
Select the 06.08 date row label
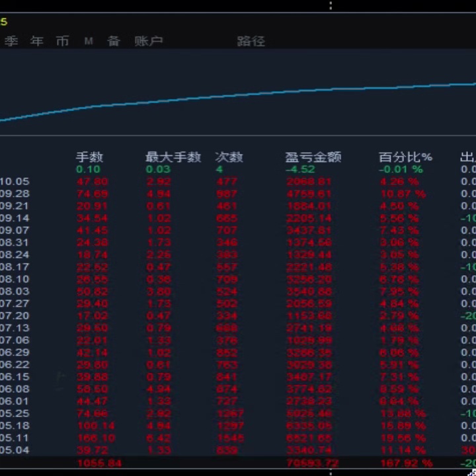click(x=15, y=389)
